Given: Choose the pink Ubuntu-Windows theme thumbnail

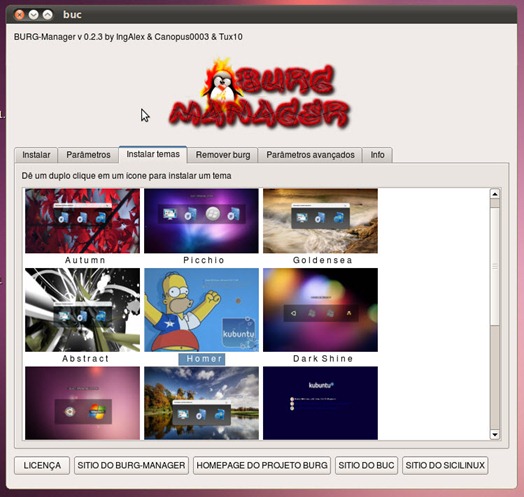Looking at the screenshot, I should tap(82, 403).
